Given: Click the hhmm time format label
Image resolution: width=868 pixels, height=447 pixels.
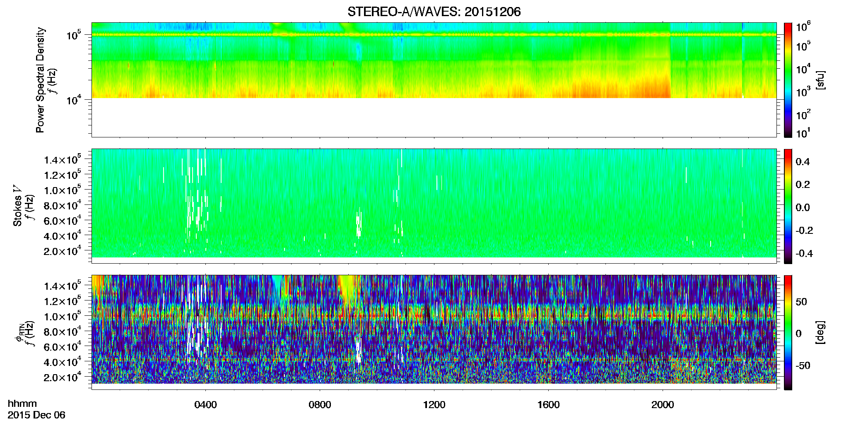Looking at the screenshot, I should pyautogui.click(x=22, y=404).
